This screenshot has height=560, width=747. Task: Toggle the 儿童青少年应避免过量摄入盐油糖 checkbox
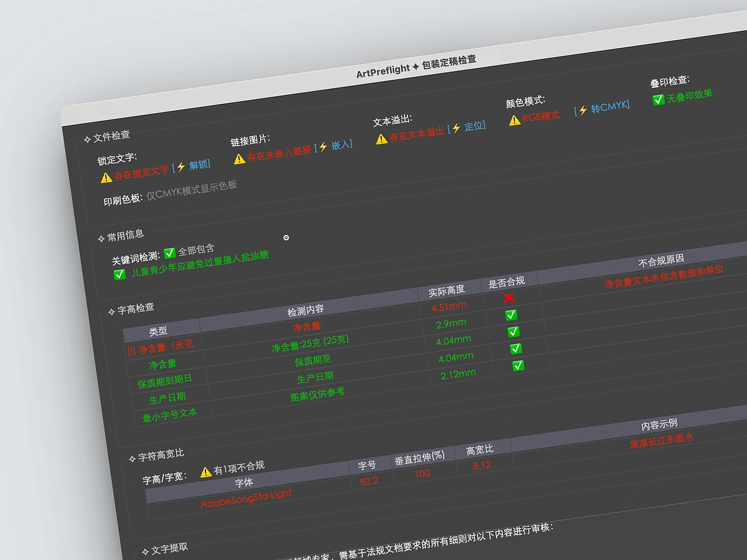click(120, 274)
